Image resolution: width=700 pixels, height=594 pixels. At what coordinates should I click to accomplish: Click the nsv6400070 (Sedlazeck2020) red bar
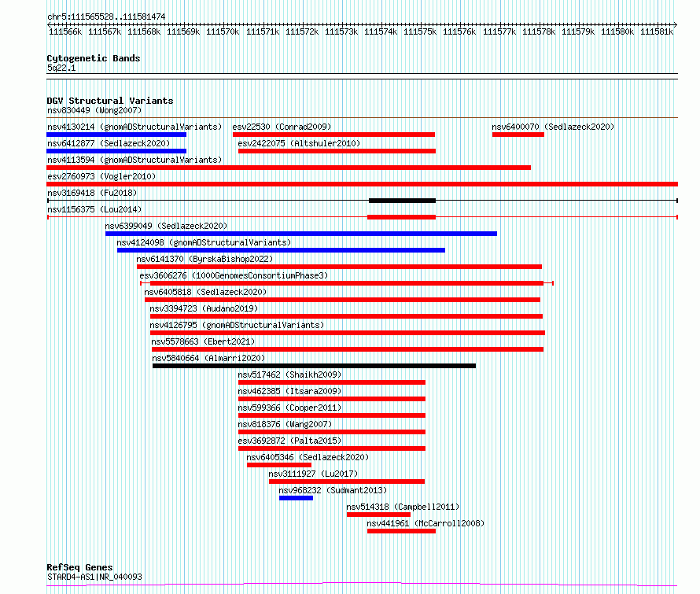click(x=518, y=135)
